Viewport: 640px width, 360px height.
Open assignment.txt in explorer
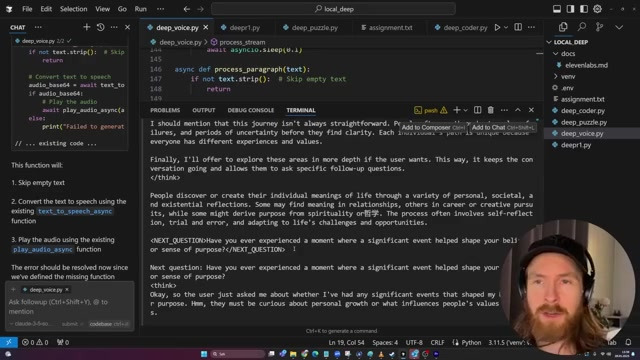click(582, 99)
